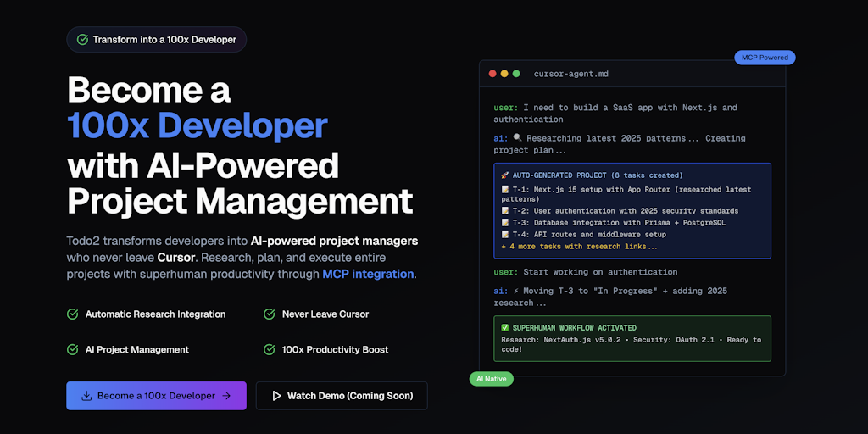Click the note icon beside task T-4
The image size is (868, 434).
[505, 235]
